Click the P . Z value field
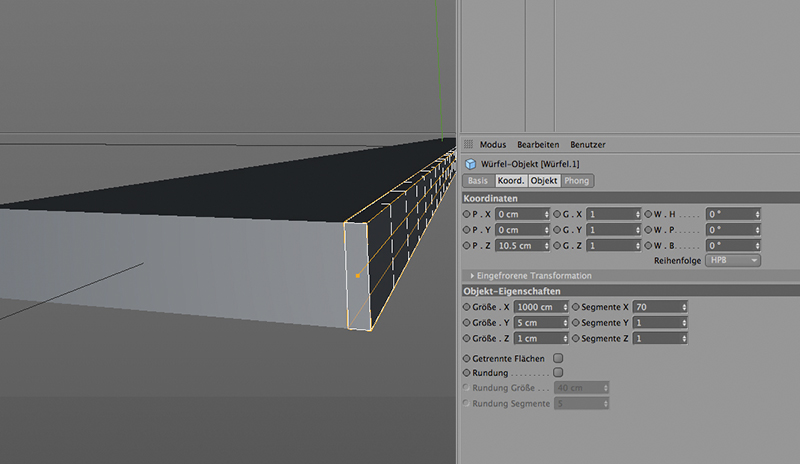Viewport: 800px width, 464px height. pos(518,245)
